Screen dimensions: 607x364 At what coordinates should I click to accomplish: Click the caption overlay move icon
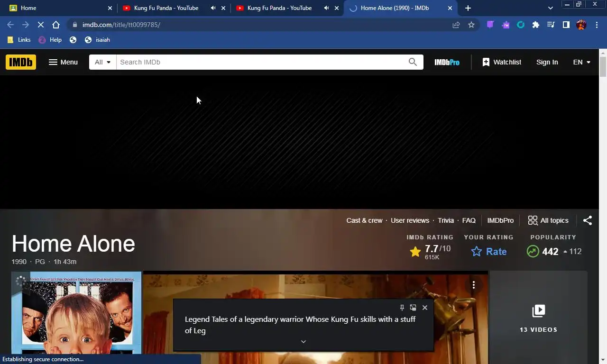tap(413, 308)
